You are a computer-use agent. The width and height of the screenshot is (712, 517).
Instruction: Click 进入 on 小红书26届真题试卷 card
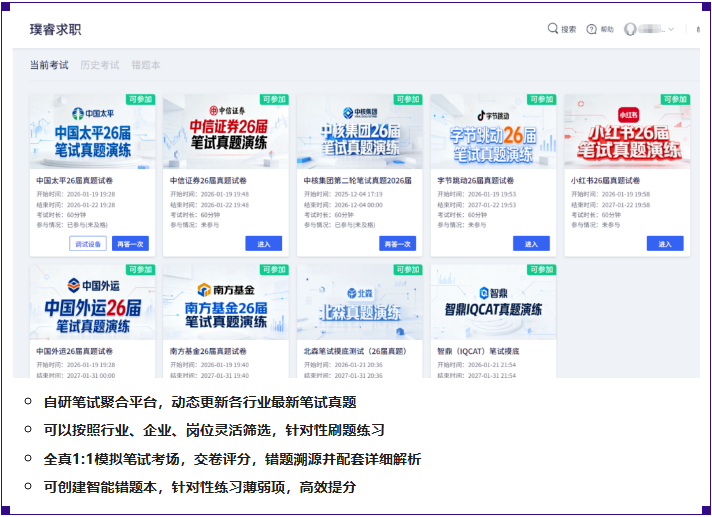tap(665, 244)
